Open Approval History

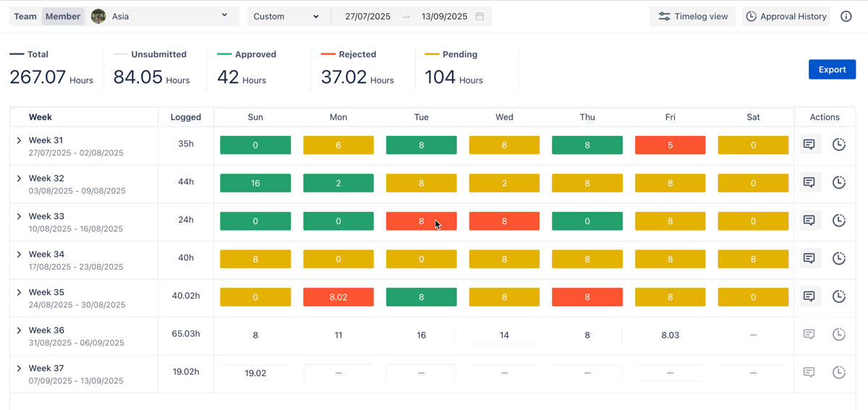pos(786,17)
